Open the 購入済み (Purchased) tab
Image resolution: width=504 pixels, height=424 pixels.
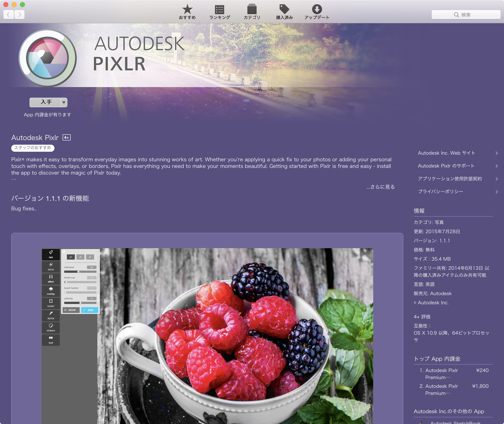284,12
